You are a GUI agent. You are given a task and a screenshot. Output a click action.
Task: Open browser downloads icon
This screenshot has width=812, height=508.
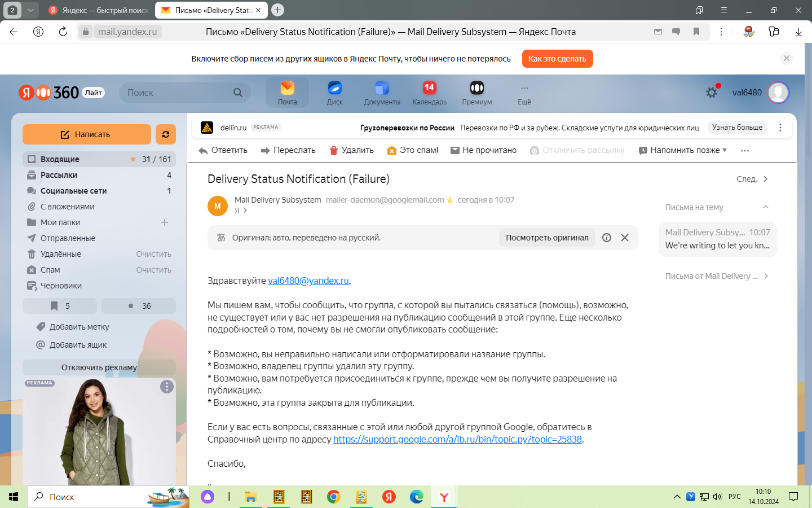tap(798, 32)
